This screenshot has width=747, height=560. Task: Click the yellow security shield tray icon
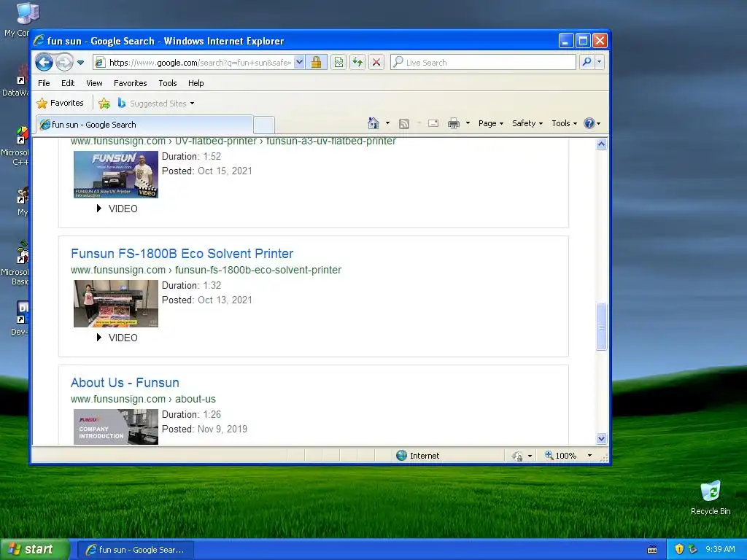[679, 549]
